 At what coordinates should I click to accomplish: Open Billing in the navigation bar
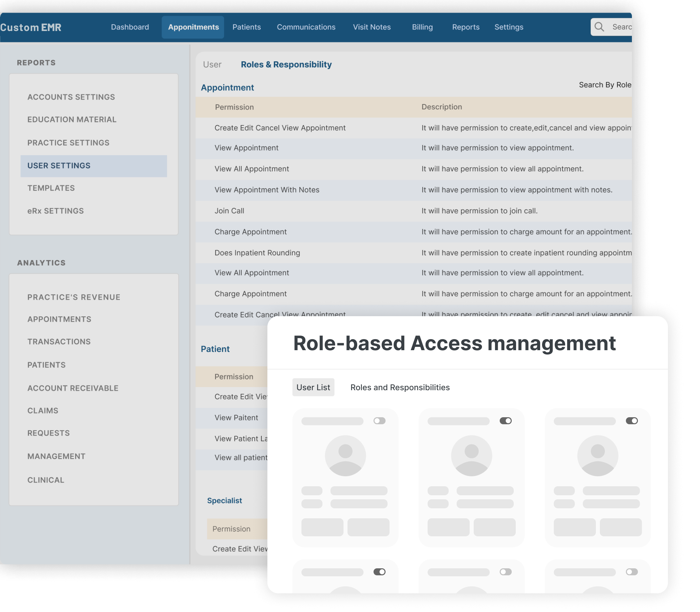click(422, 27)
